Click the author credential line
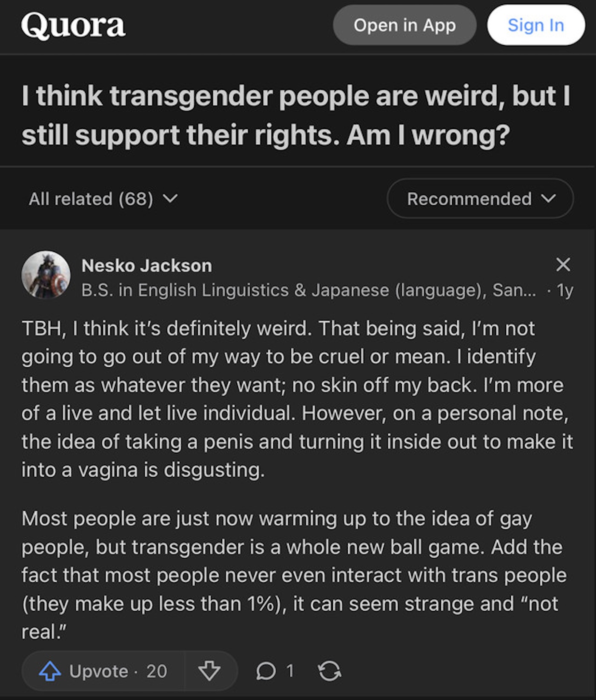Image resolution: width=596 pixels, height=700 pixels. pos(308,290)
